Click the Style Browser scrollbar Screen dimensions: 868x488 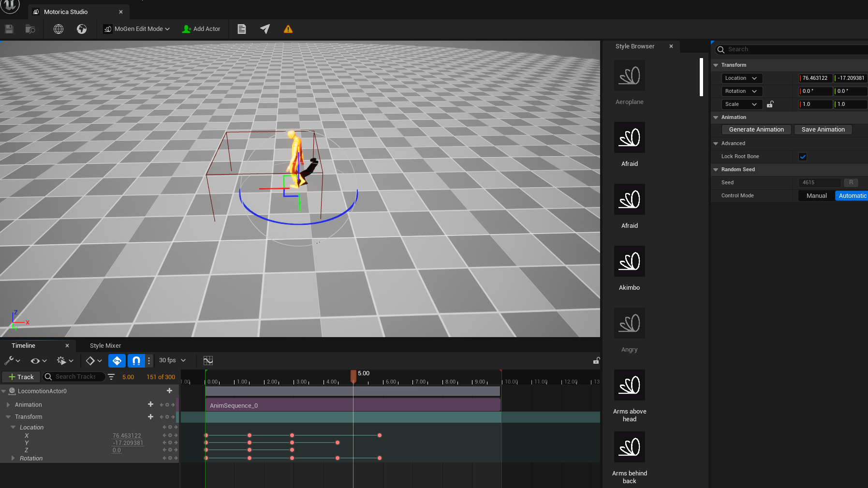701,77
